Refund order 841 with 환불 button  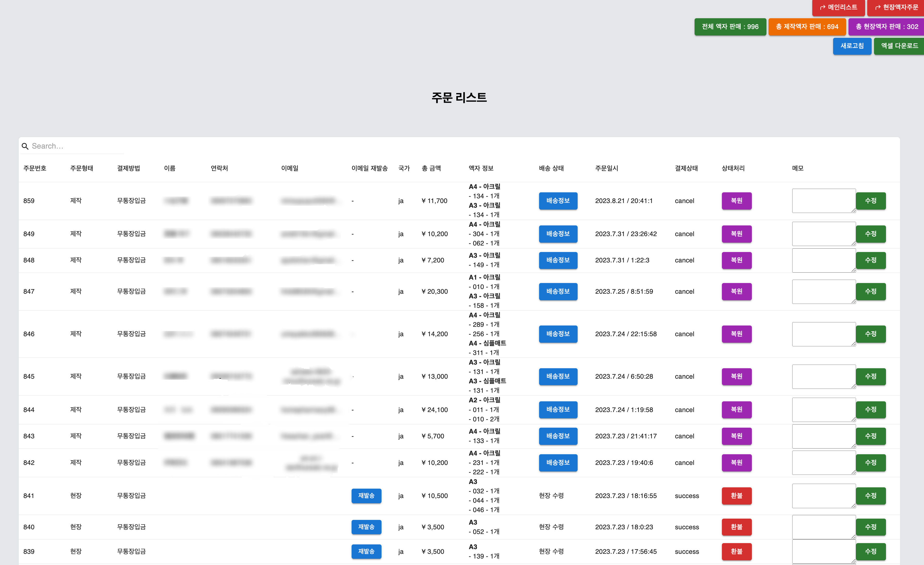736,496
